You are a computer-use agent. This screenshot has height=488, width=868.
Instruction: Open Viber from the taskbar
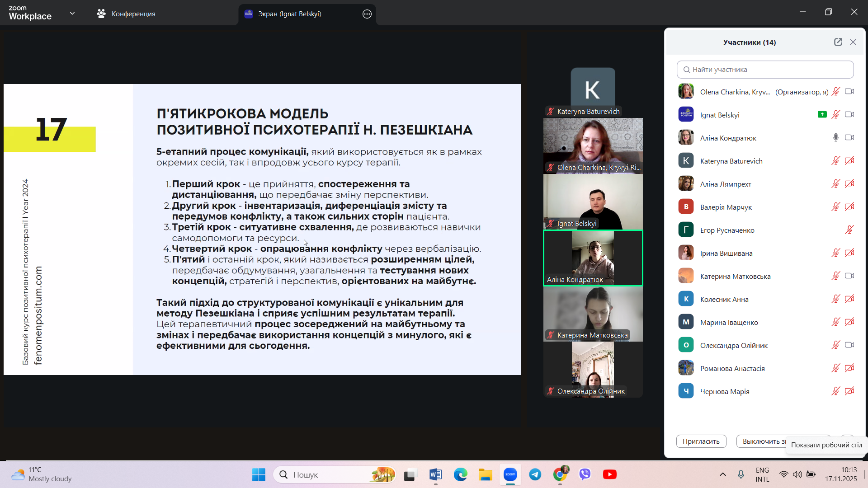point(585,474)
